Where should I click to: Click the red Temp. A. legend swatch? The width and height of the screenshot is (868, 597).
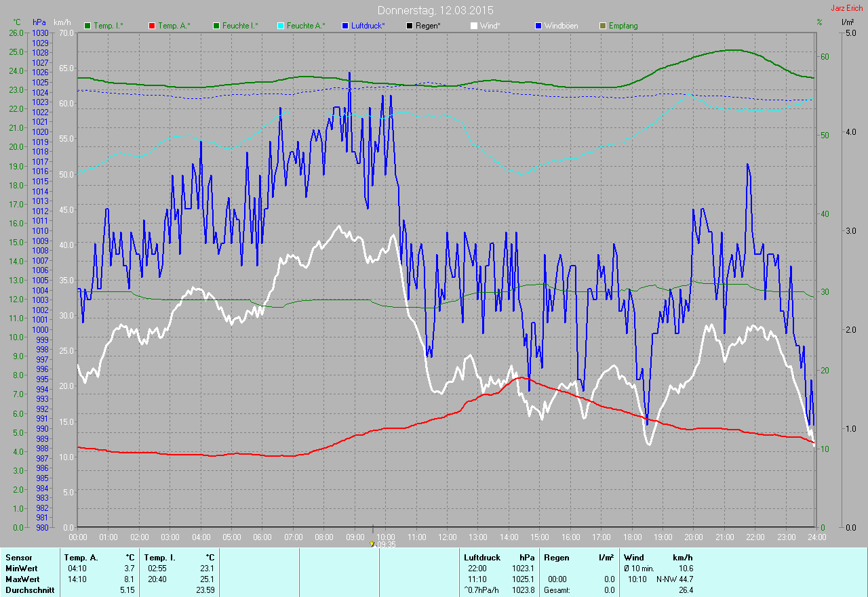(152, 26)
